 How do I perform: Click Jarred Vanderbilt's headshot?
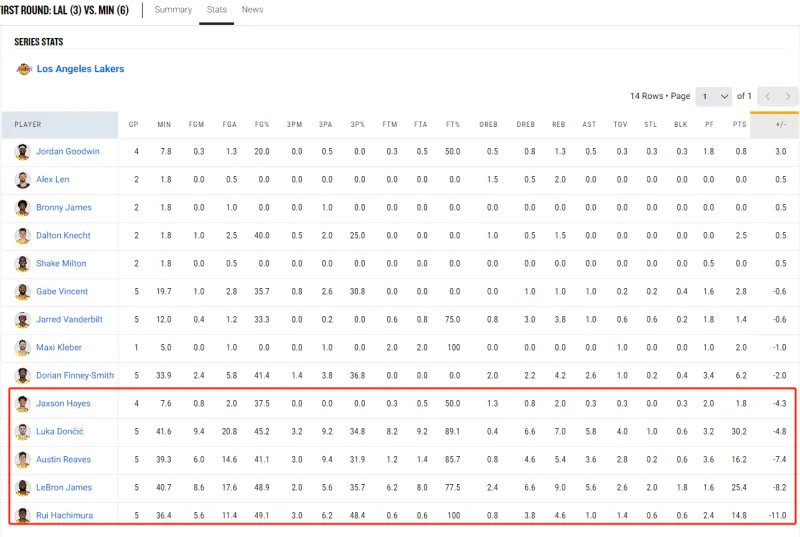[22, 320]
